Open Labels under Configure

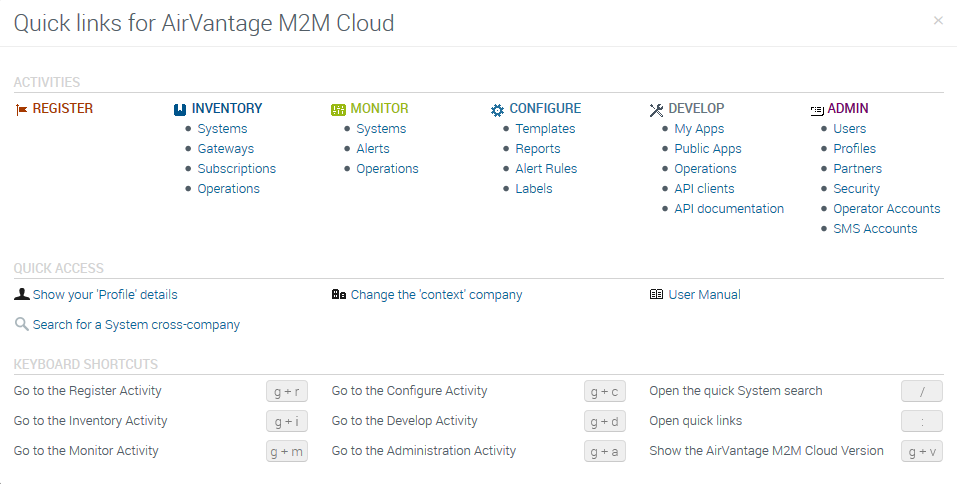[534, 189]
